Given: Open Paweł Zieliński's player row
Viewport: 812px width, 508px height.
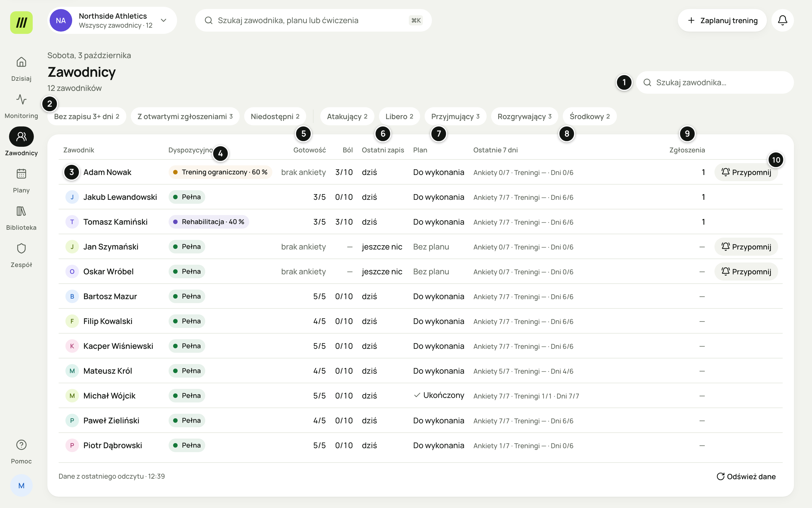Looking at the screenshot, I should point(420,420).
